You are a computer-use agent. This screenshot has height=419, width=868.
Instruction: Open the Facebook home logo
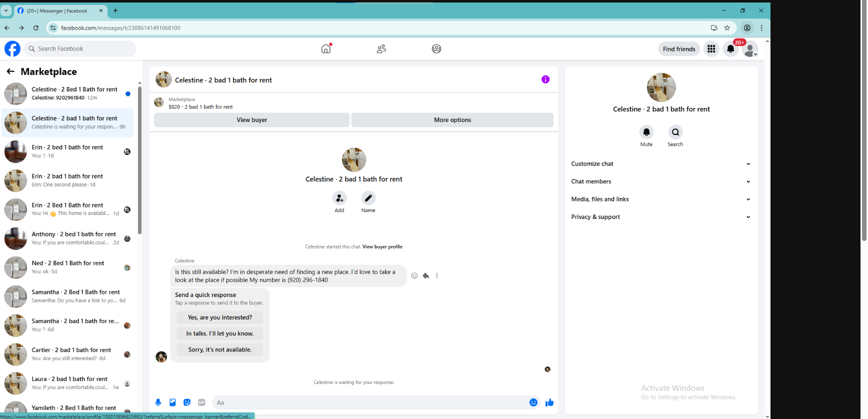tap(12, 48)
